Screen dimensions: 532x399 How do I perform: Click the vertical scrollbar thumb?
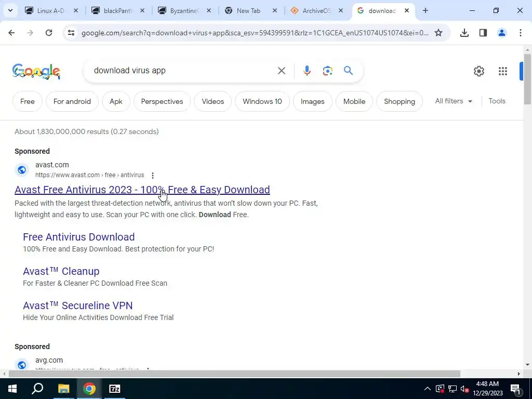tap(527, 79)
